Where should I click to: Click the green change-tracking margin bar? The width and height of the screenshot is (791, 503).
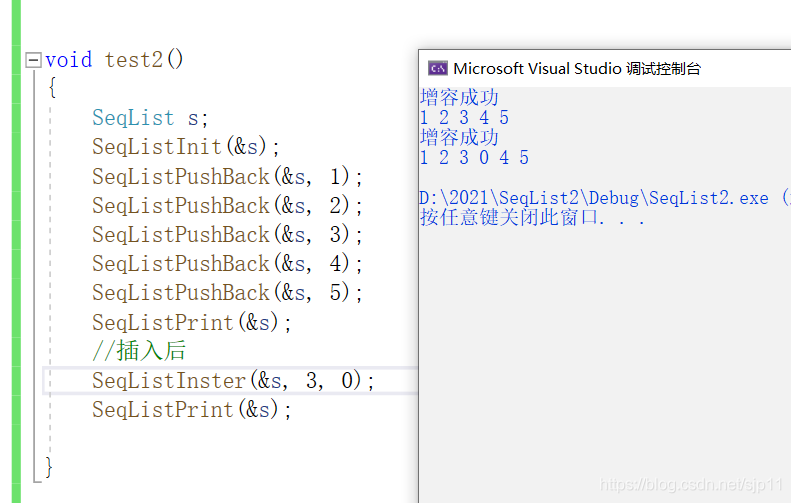16,251
